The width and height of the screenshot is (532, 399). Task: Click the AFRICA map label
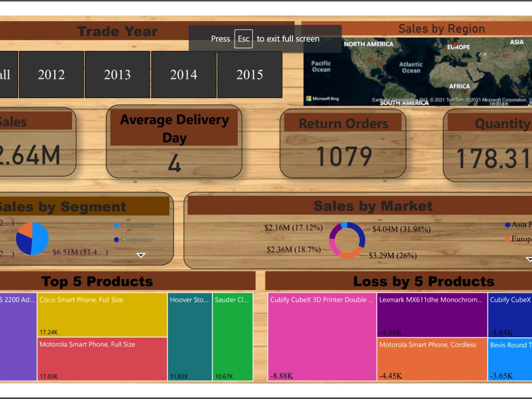pos(460,86)
